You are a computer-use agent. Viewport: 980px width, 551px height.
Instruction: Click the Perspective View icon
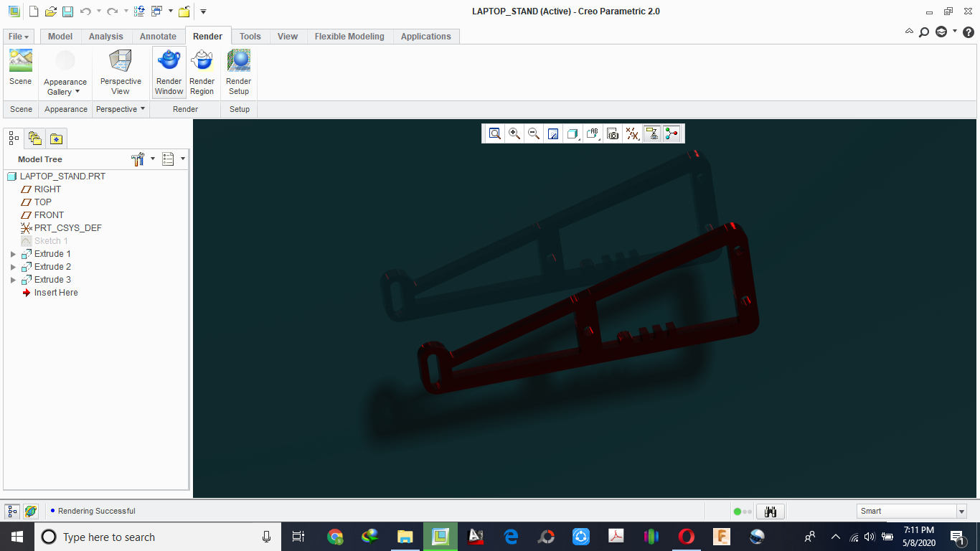point(121,61)
